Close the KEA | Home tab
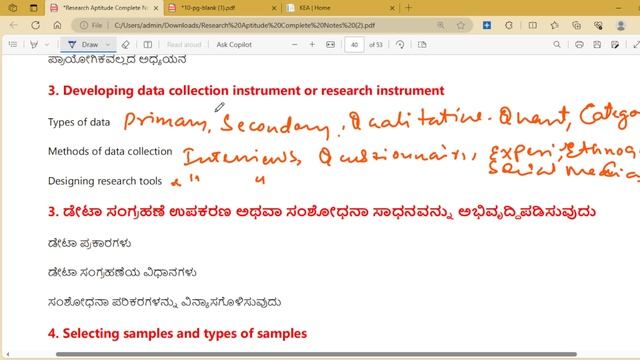Image resolution: width=640 pixels, height=360 pixels. pyautogui.click(x=392, y=8)
